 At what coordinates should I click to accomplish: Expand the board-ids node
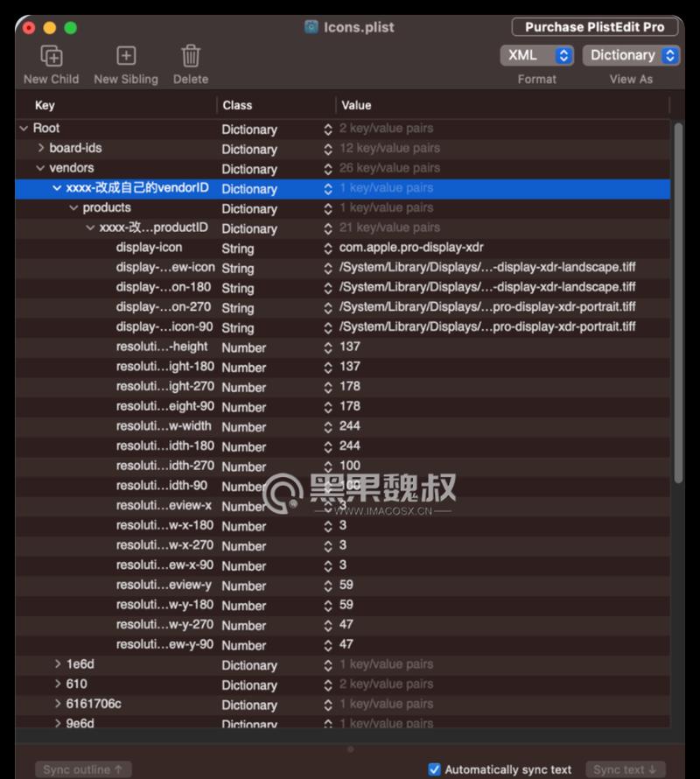[x=40, y=149]
